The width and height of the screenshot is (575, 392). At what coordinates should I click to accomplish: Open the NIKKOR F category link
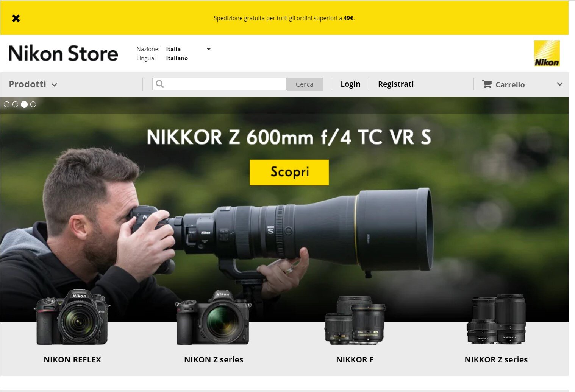coord(355,359)
